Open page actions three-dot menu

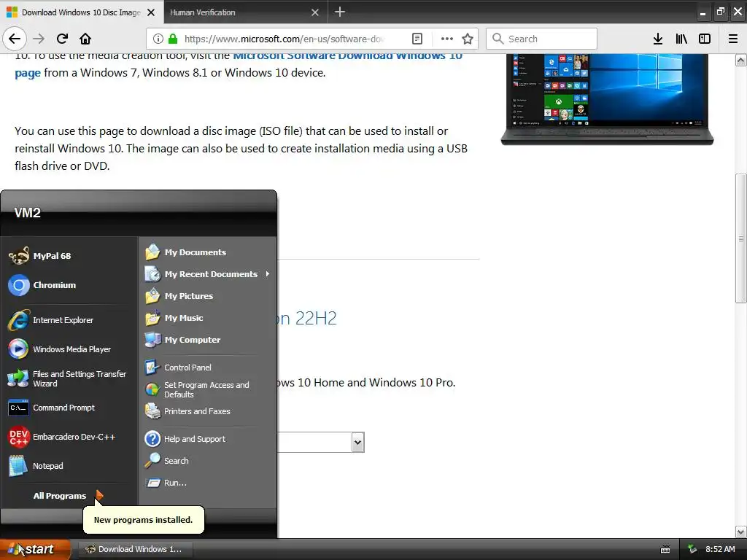447,39
